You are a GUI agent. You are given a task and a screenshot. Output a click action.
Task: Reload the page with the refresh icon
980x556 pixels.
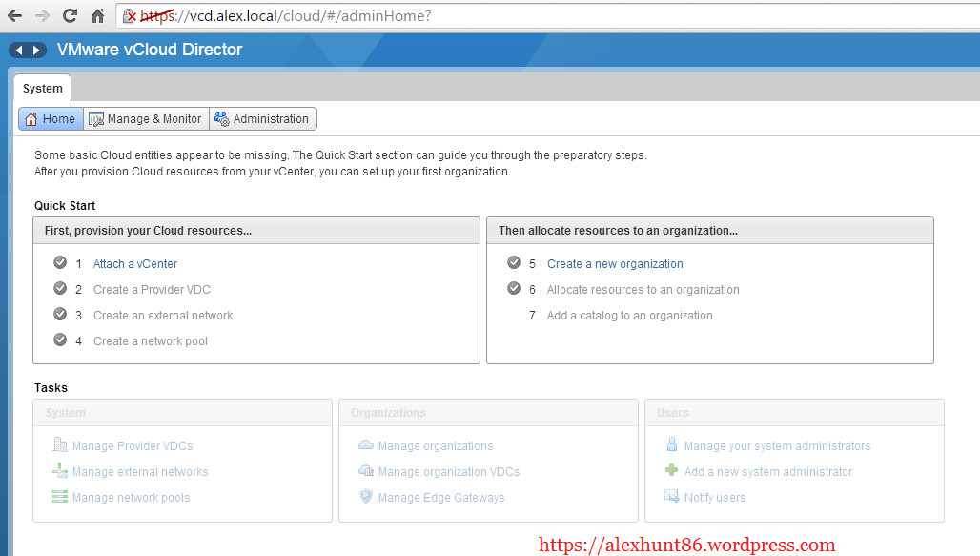(70, 15)
